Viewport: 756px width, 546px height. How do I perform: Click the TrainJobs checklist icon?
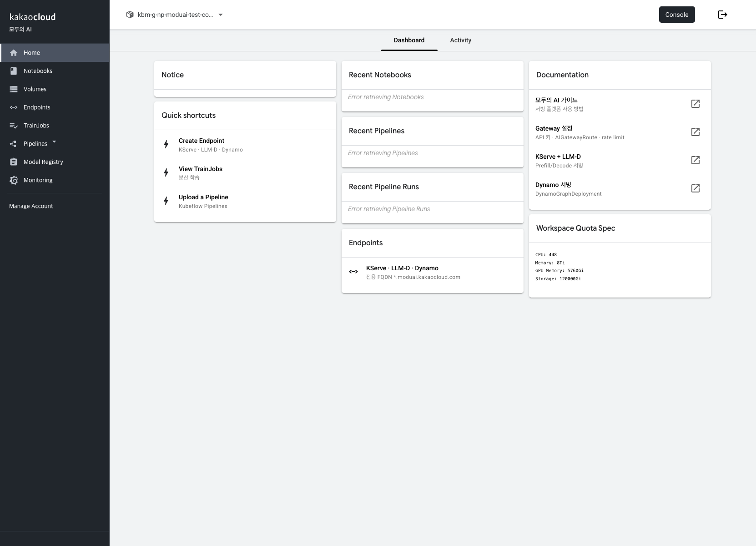point(14,126)
